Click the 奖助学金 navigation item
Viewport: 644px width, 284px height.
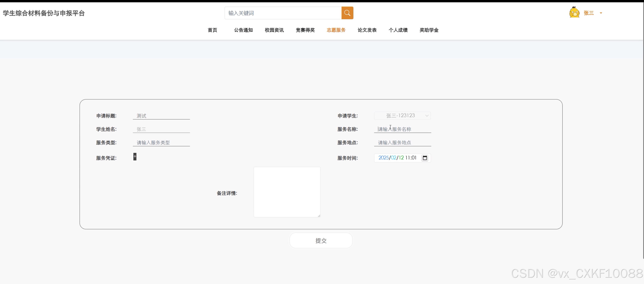coord(429,30)
